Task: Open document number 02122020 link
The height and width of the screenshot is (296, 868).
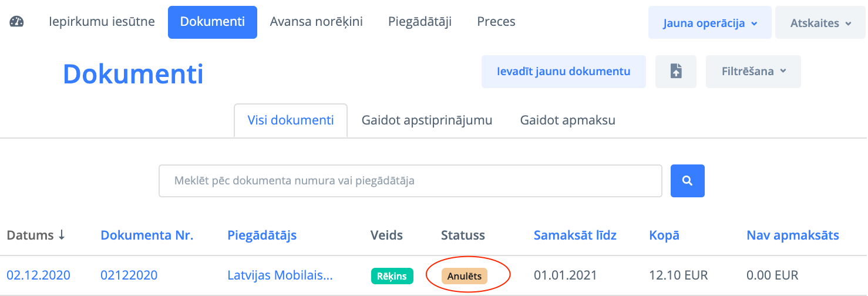Action: point(129,275)
